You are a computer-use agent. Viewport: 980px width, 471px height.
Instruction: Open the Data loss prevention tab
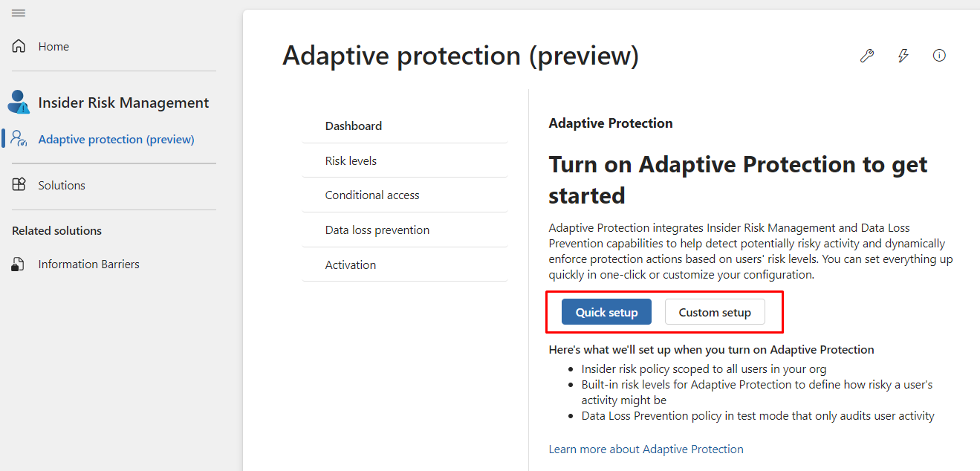(377, 230)
